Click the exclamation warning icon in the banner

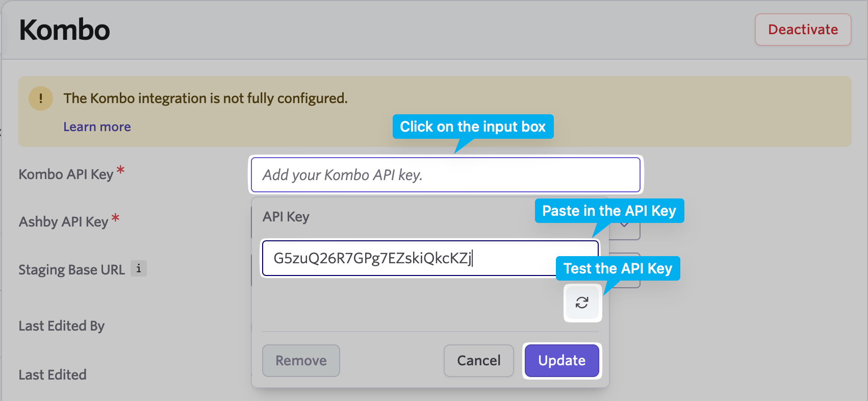click(41, 98)
